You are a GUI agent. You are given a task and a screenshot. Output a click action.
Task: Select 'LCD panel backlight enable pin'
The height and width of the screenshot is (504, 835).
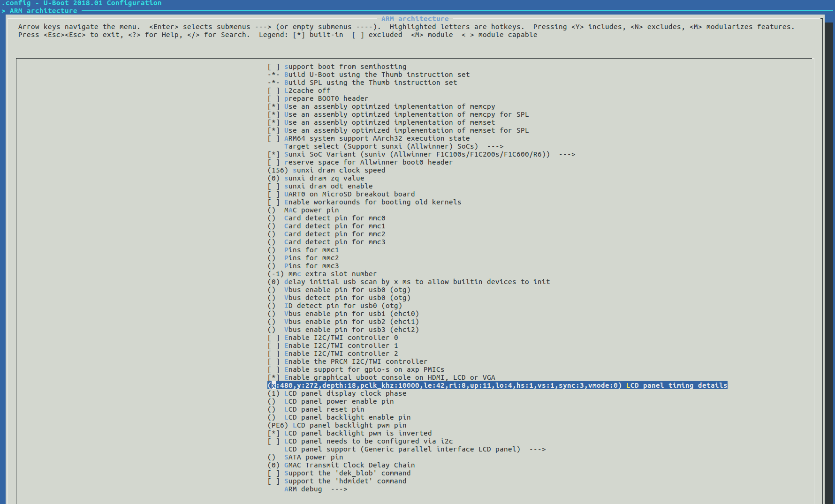click(339, 417)
